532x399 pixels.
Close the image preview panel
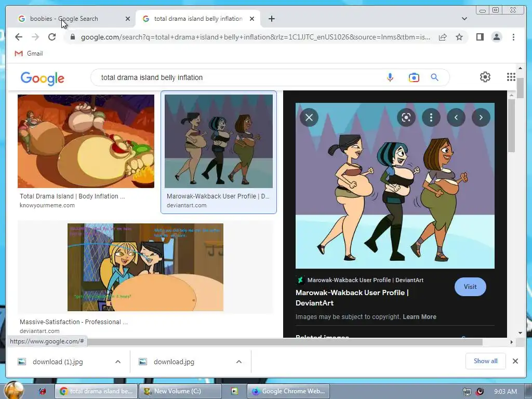click(x=309, y=117)
